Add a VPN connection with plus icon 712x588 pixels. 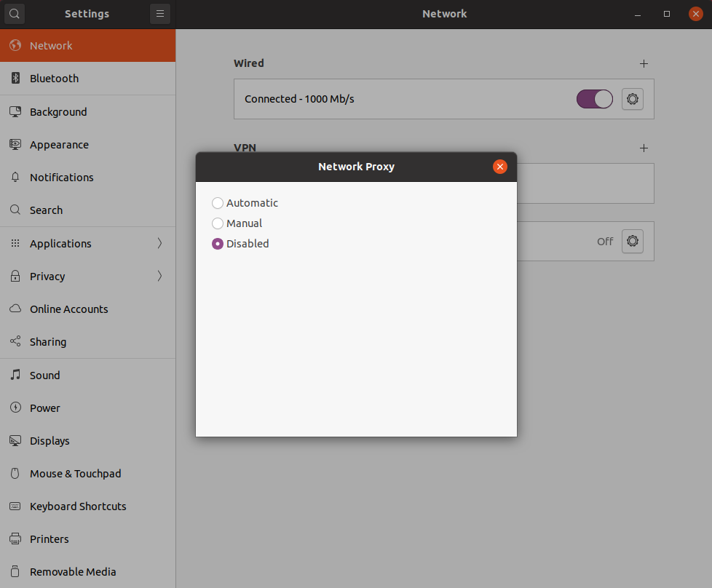tap(644, 148)
